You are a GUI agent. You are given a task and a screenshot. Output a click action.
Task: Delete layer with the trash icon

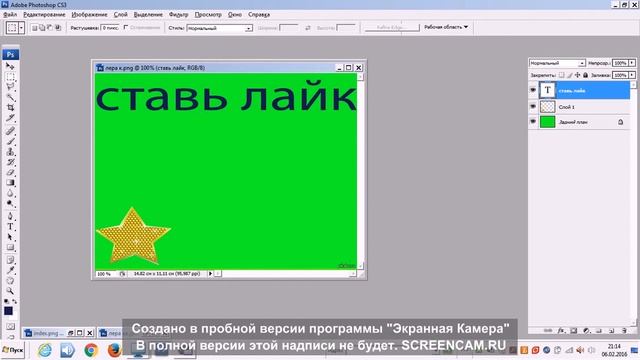(624, 331)
